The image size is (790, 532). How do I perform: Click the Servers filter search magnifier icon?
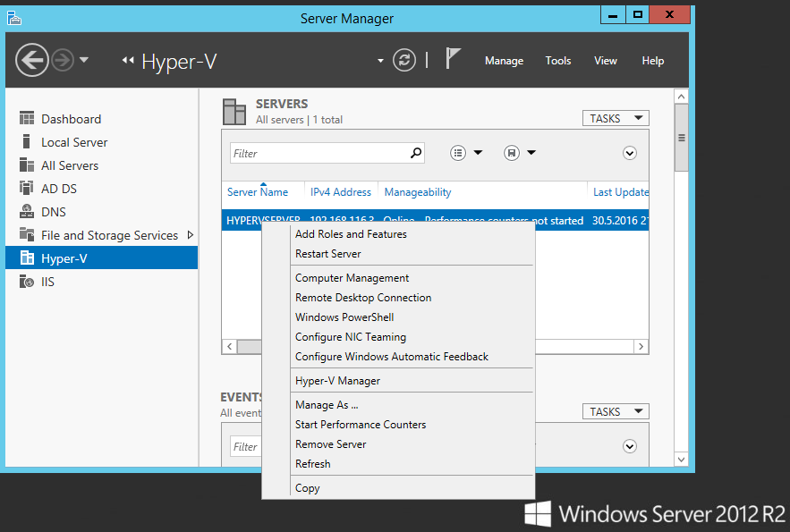[x=416, y=153]
